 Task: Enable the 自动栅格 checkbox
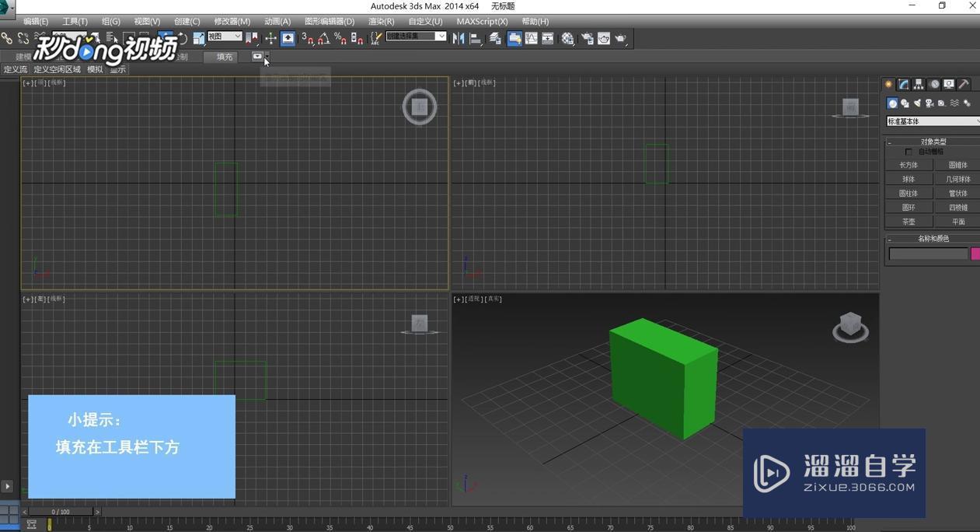pyautogui.click(x=908, y=152)
